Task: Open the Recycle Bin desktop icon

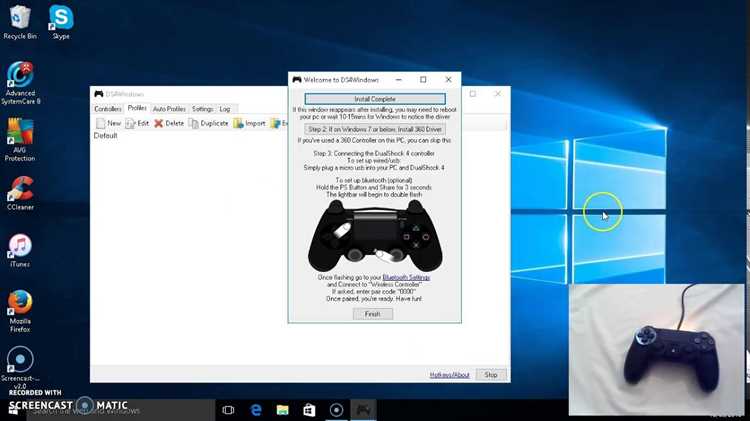Action: tap(20, 22)
